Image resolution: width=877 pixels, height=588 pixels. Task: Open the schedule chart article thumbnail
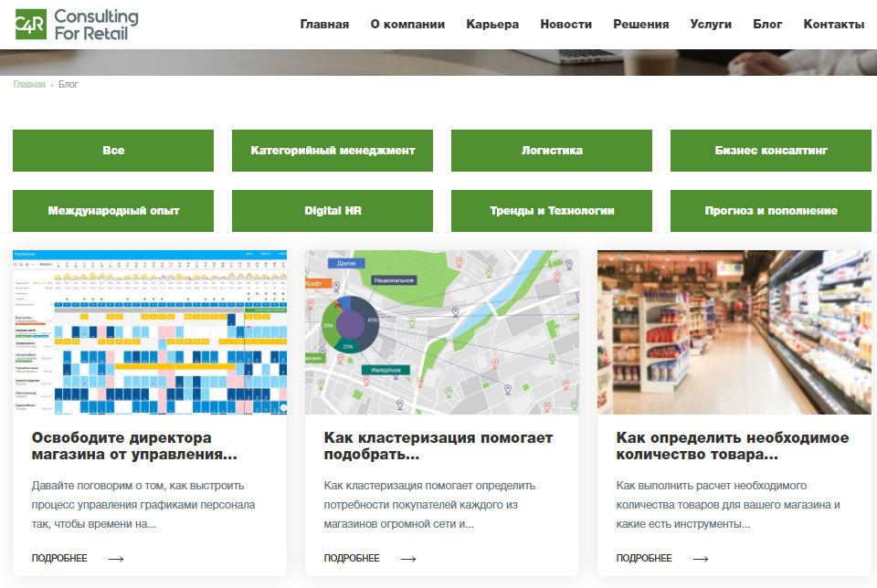pyautogui.click(x=150, y=333)
